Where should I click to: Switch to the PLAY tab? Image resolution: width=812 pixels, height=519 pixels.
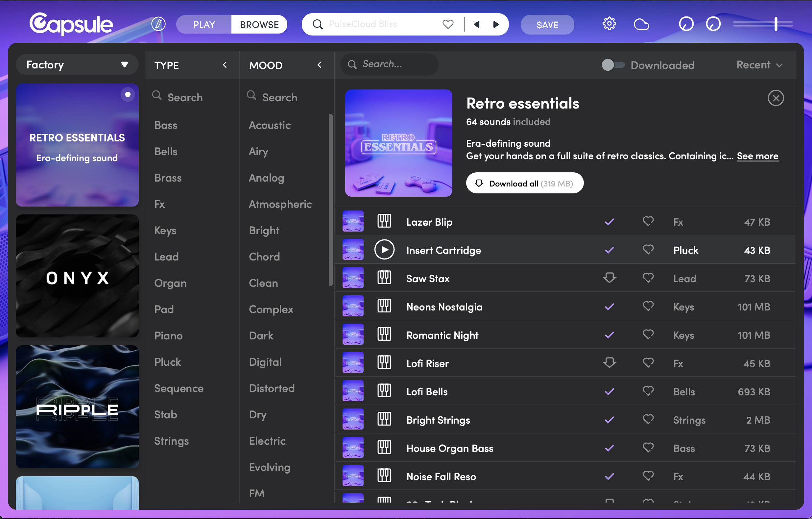pyautogui.click(x=204, y=24)
